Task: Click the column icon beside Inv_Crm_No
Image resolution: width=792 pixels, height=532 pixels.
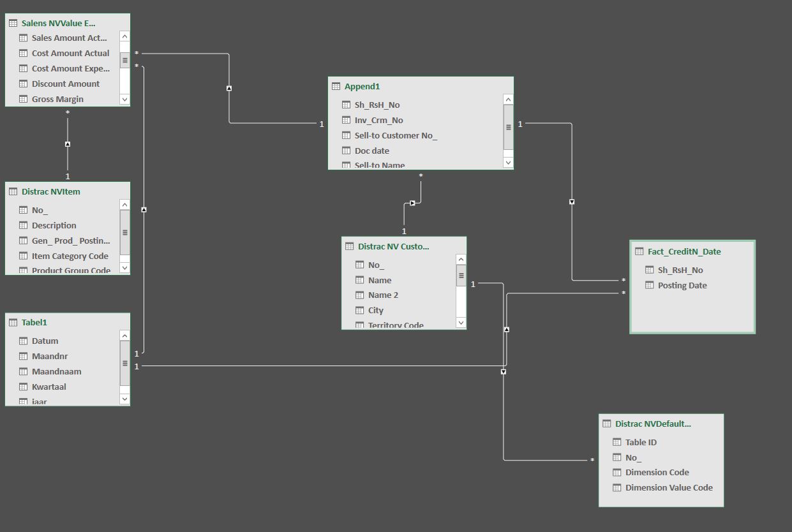Action: (x=347, y=120)
